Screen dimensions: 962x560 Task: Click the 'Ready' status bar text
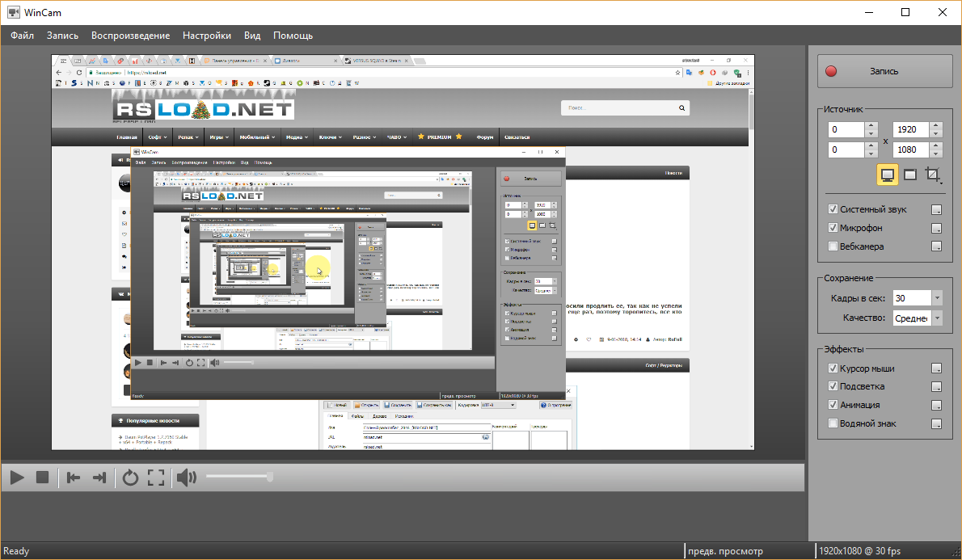[16, 551]
